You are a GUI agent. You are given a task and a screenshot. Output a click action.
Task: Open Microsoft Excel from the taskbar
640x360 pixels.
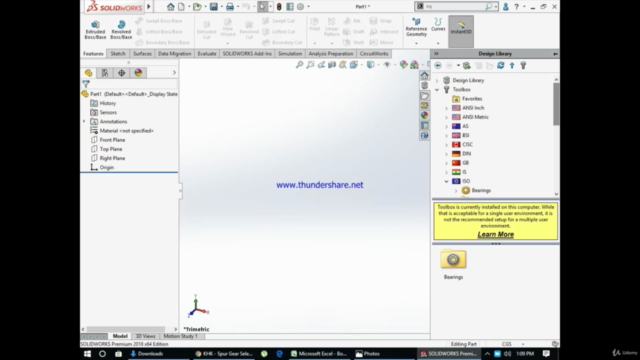pyautogui.click(x=319, y=354)
